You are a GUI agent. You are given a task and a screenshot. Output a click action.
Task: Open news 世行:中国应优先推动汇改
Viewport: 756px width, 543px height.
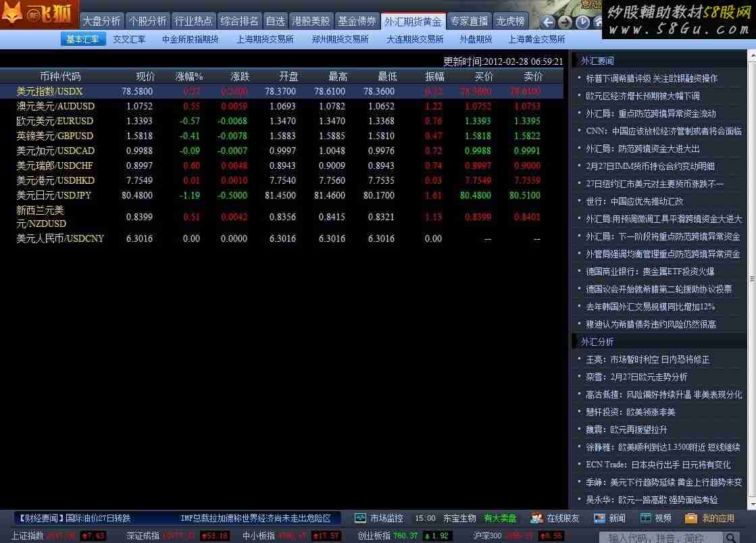[634, 201]
